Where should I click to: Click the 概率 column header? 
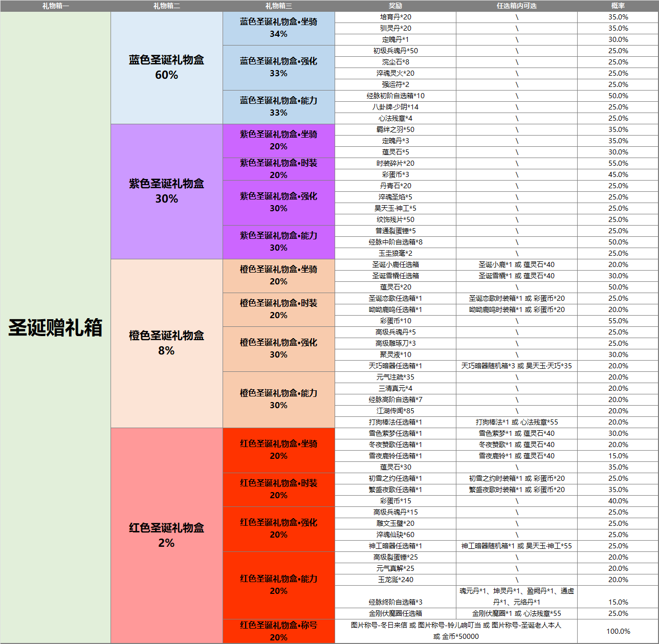(x=618, y=6)
